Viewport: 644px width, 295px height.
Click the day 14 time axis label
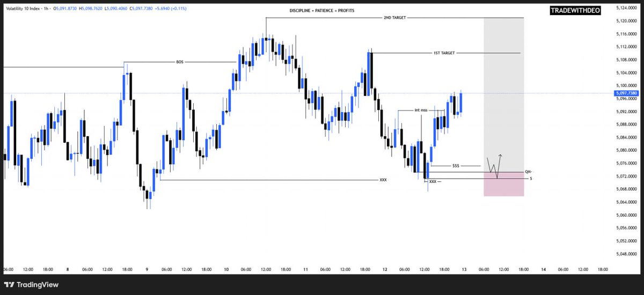[x=544, y=270]
